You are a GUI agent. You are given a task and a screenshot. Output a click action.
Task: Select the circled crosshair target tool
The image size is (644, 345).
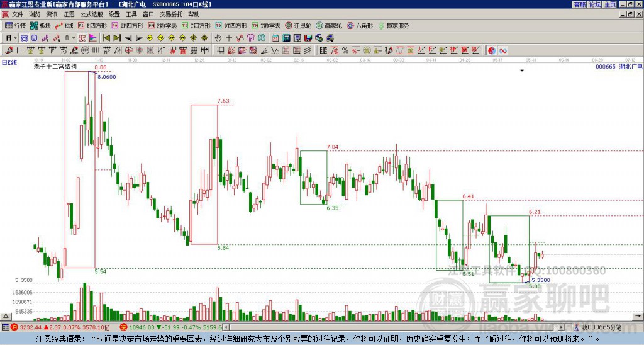[128, 50]
